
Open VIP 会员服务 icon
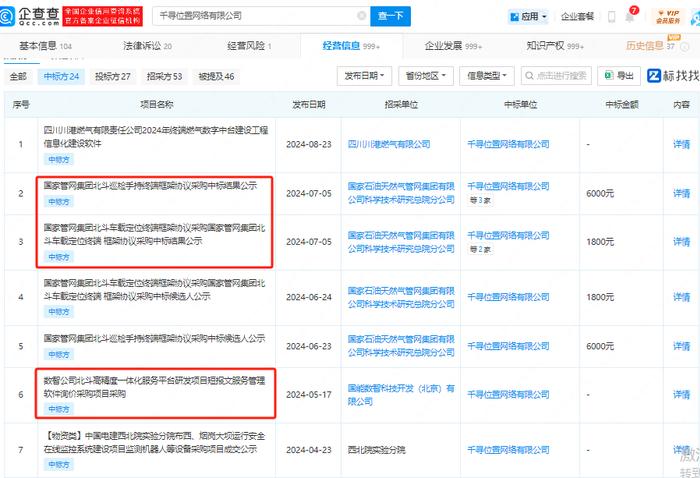coord(668,17)
